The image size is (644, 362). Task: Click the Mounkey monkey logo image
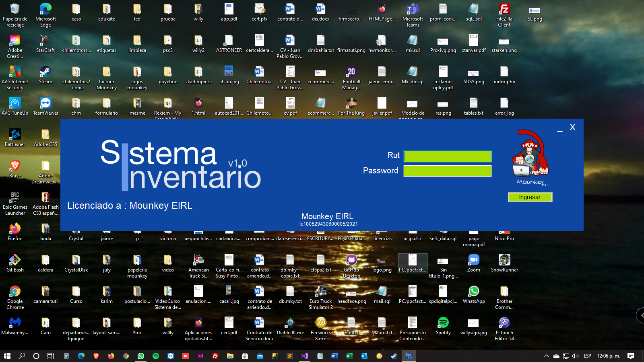(x=530, y=157)
